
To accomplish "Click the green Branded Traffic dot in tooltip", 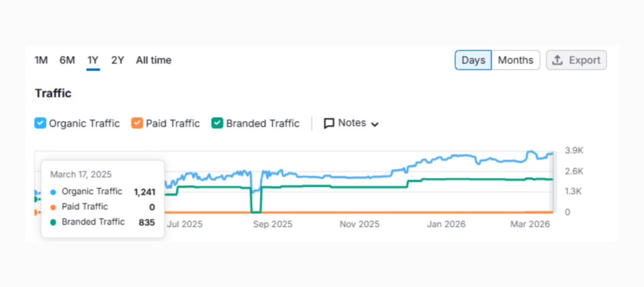I will [x=53, y=222].
